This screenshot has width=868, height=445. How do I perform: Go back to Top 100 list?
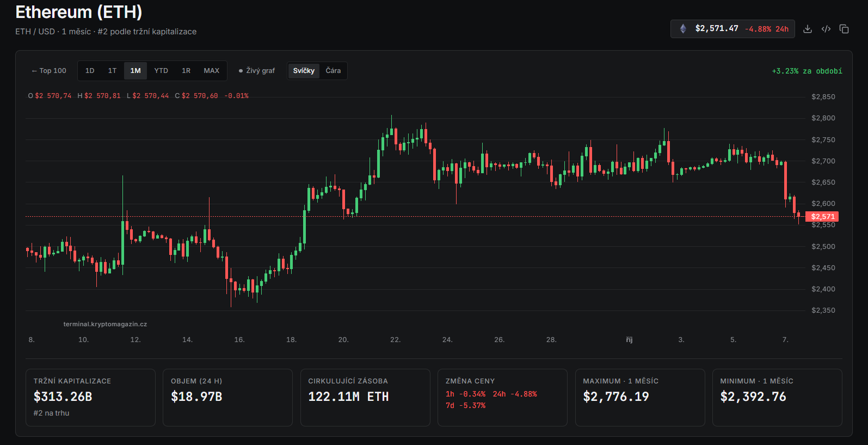click(x=49, y=71)
